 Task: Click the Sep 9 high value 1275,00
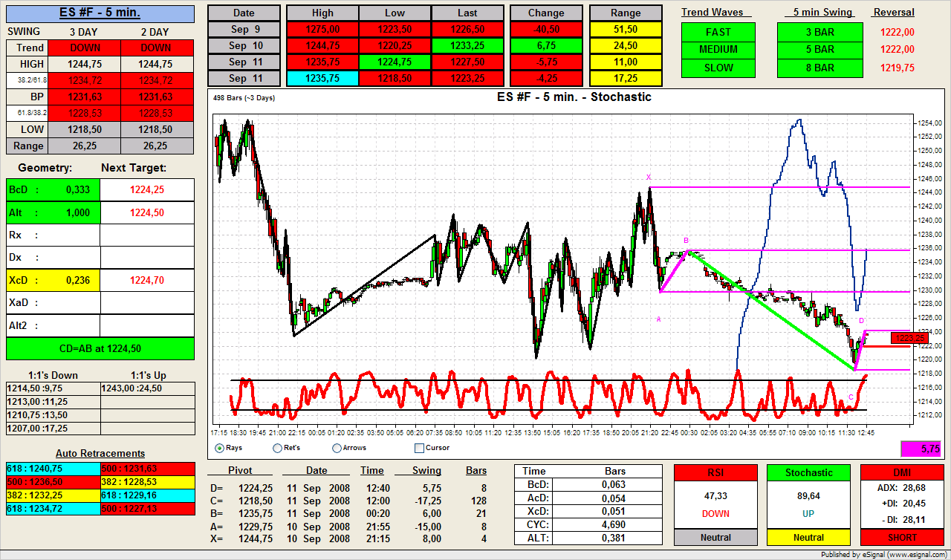click(322, 30)
